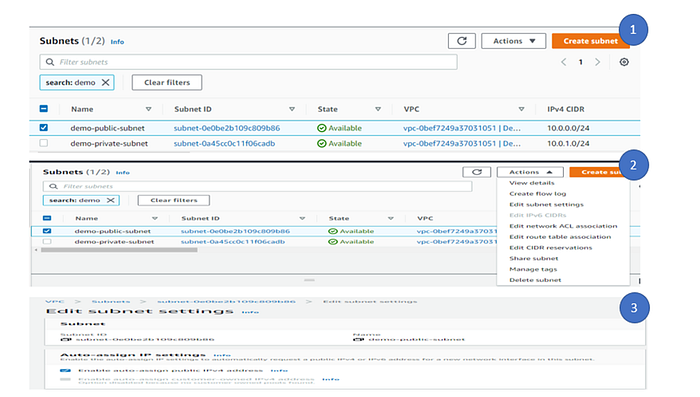Screen dimensions: 700x397
Task: Check the demo-private-subnet row checkbox in top table
Action: tap(43, 143)
